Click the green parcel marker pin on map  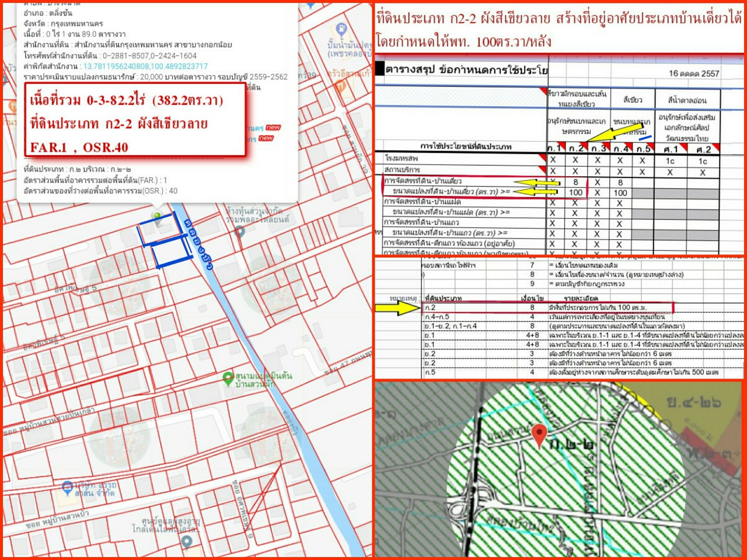(157, 218)
